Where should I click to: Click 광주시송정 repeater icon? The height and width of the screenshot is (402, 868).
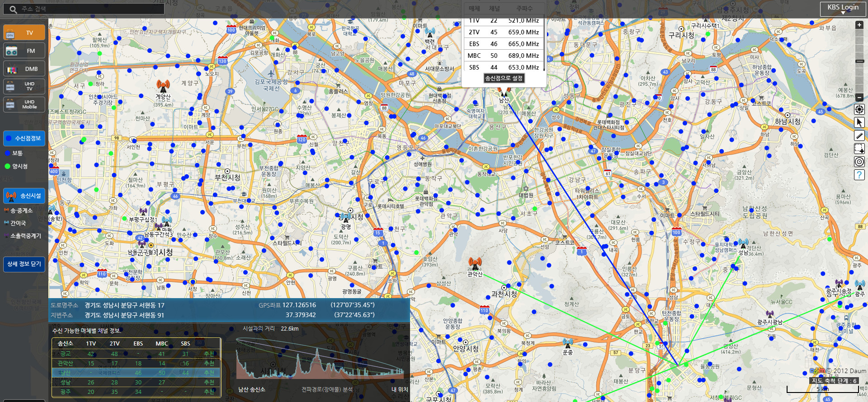point(839,284)
